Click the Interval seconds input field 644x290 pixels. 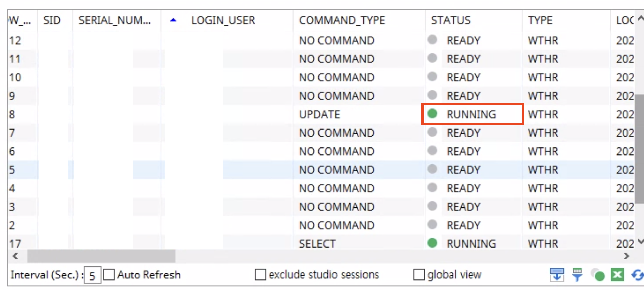click(x=92, y=275)
